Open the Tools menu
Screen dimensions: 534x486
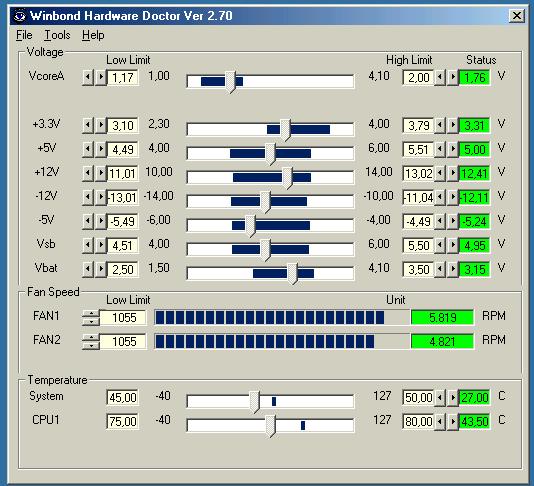point(57,35)
